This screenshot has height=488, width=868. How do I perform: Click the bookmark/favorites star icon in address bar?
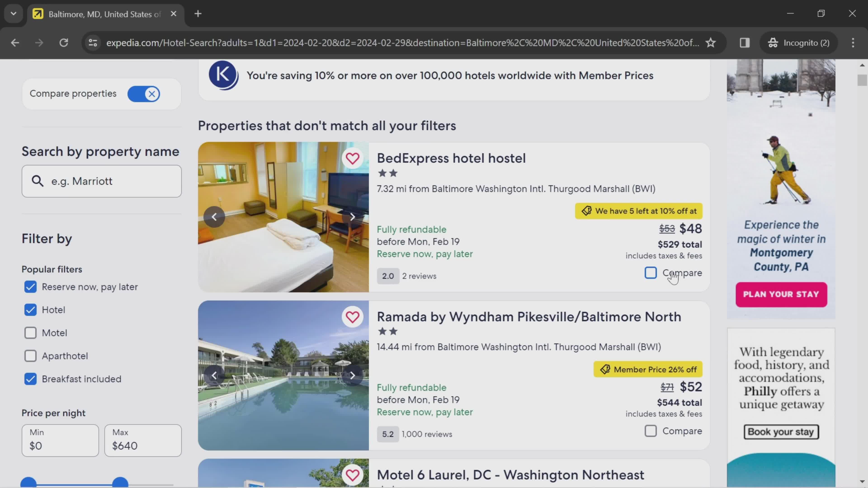(711, 42)
